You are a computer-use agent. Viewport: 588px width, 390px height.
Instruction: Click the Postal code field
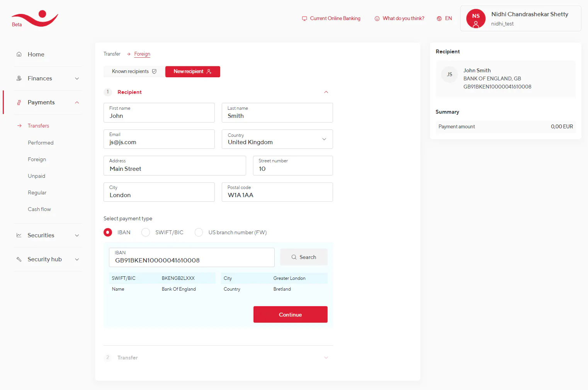(x=277, y=192)
